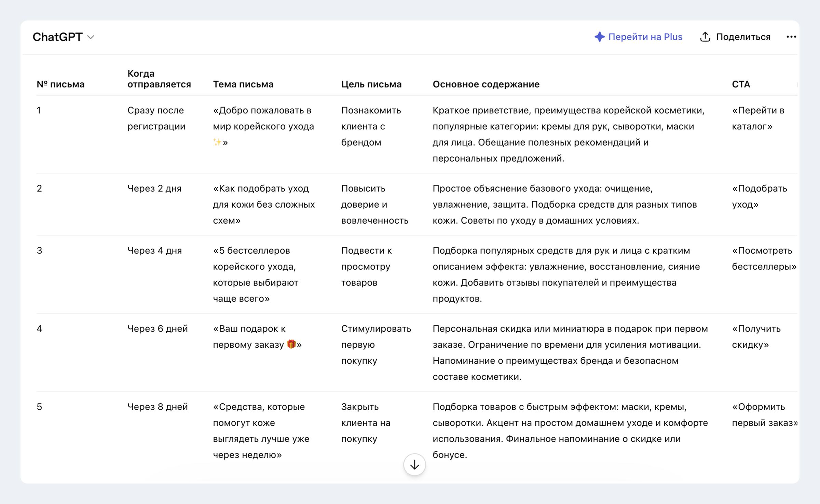Click the Тема письма column header

243,84
